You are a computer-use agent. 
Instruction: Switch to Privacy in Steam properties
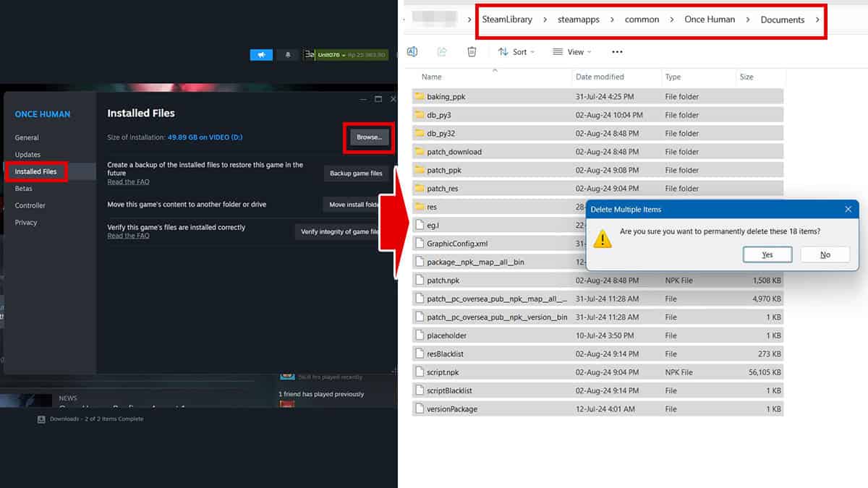point(26,223)
